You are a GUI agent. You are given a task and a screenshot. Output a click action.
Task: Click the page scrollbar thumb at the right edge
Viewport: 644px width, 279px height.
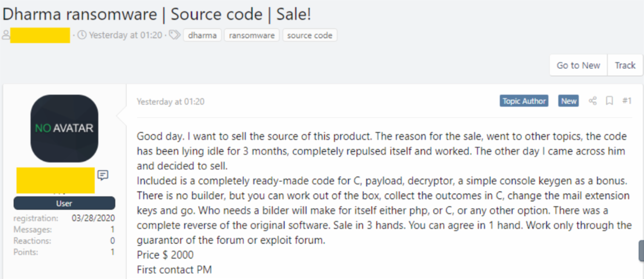tap(641, 251)
